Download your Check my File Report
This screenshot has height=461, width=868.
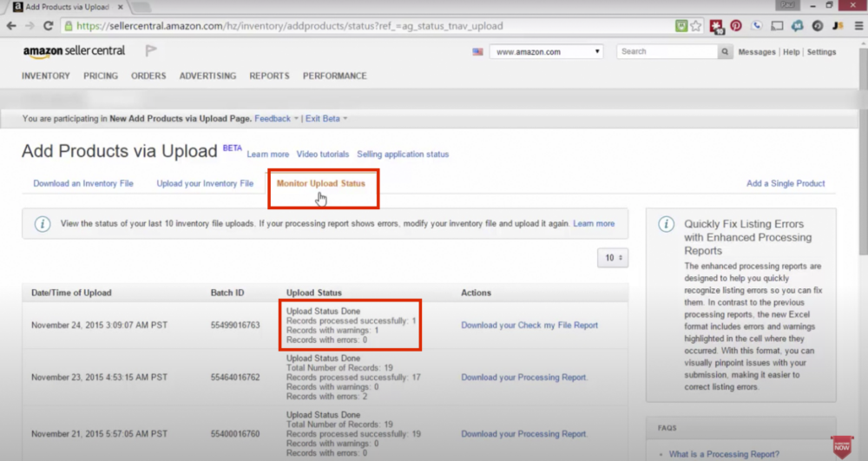pyautogui.click(x=529, y=326)
